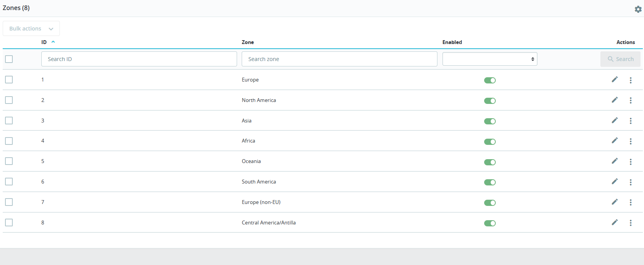The image size is (644, 265).
Task: Edit the South America zone pencil icon
Action: coord(615,181)
